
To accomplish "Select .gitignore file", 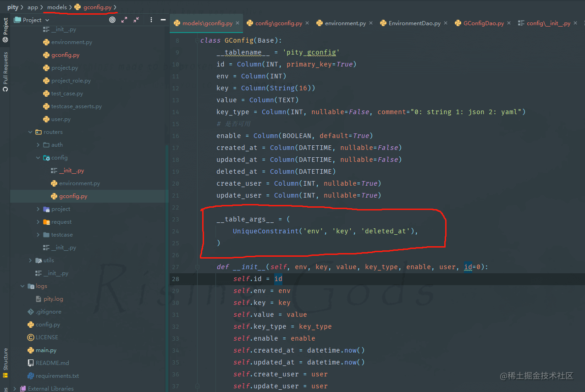I will click(48, 312).
